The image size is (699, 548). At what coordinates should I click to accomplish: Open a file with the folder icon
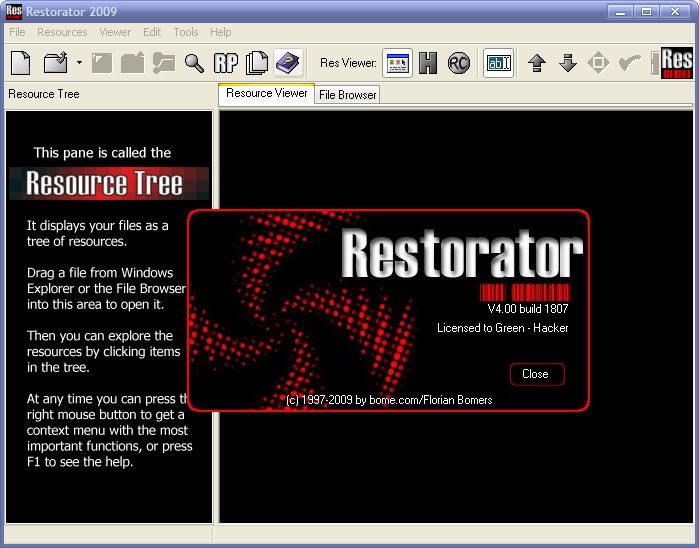point(55,63)
